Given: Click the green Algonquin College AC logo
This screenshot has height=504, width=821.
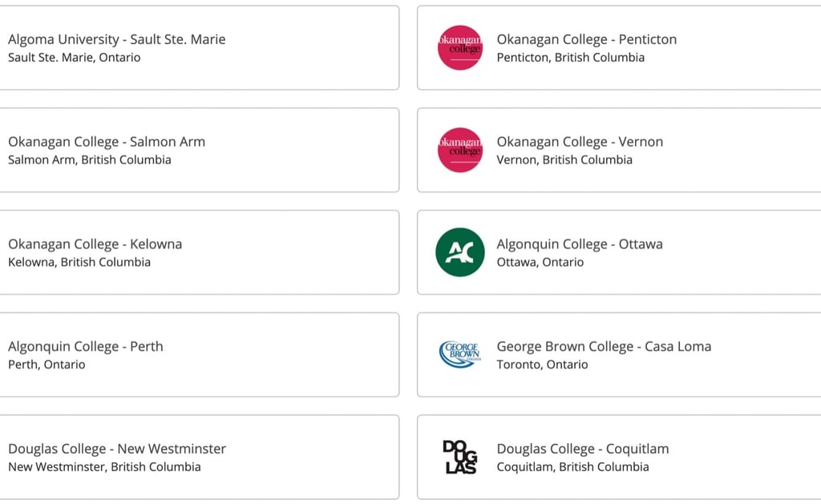Looking at the screenshot, I should click(x=459, y=252).
